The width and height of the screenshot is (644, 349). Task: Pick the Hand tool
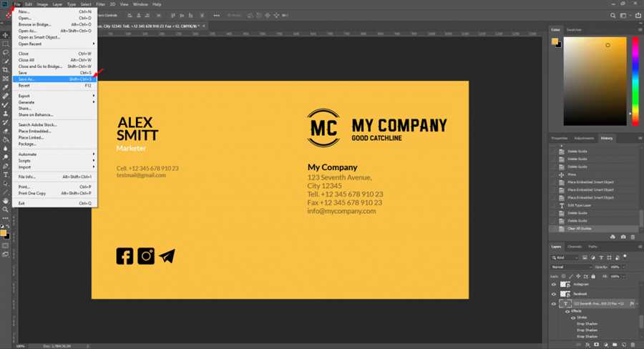click(5, 200)
